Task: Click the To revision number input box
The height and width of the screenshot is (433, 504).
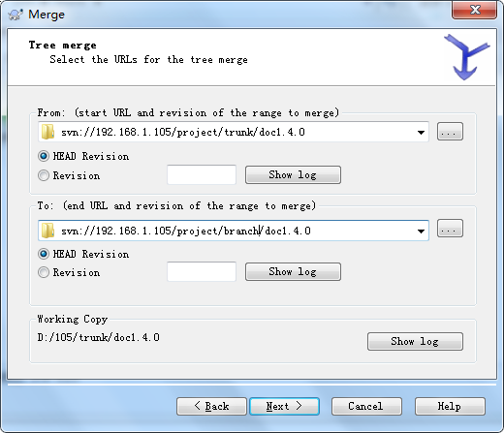Action: [x=202, y=271]
